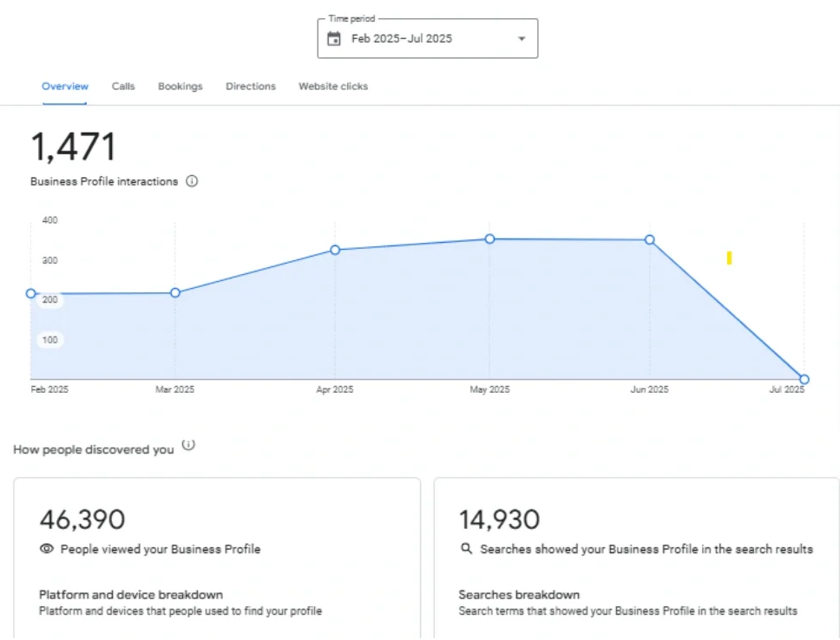Select the Directions tab
Screen dimensions: 840x640
tap(250, 86)
